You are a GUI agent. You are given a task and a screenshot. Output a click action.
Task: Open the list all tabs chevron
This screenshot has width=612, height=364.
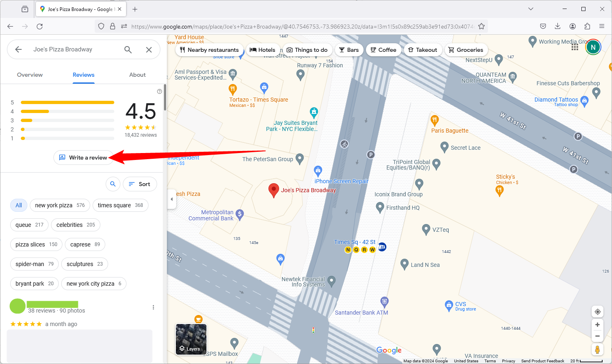530,9
